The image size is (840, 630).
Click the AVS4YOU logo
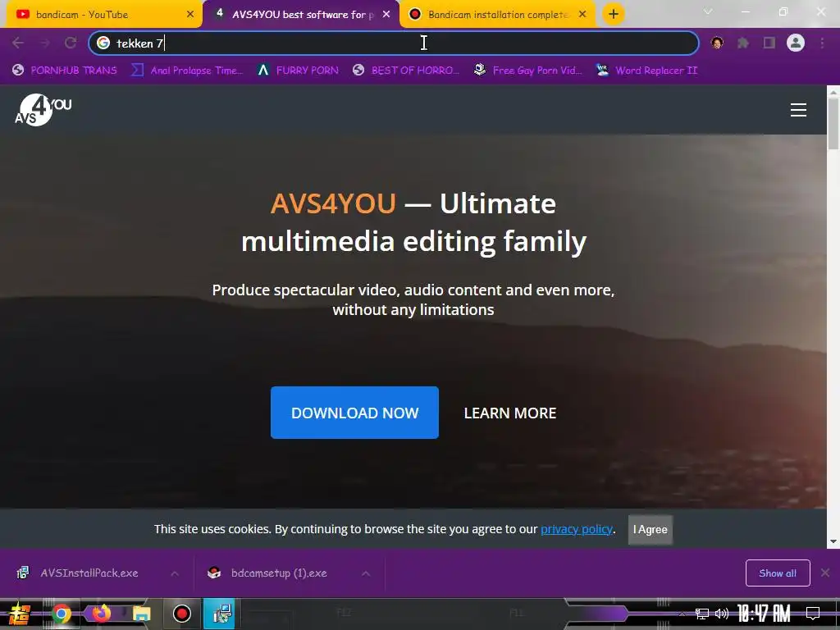[x=43, y=110]
